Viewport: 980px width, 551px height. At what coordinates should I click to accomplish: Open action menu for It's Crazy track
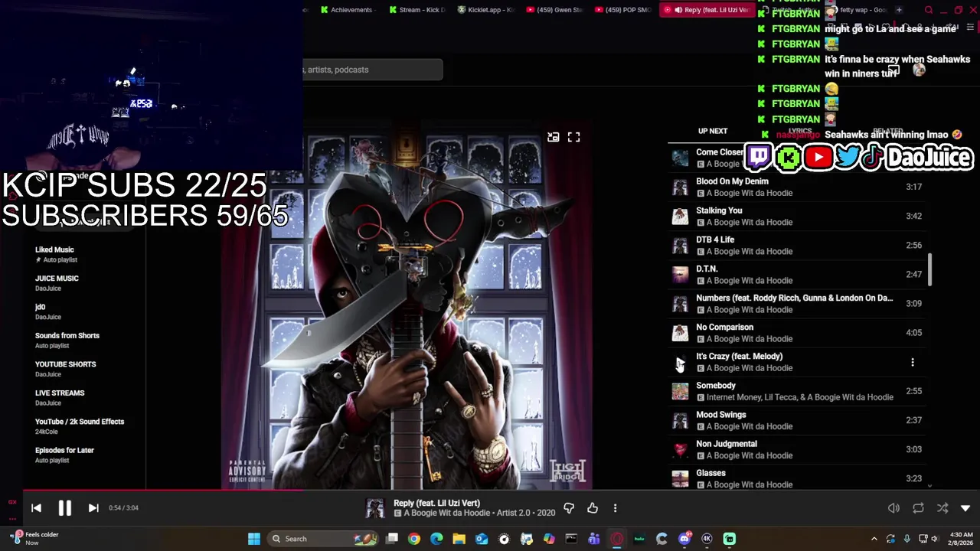pos(913,362)
